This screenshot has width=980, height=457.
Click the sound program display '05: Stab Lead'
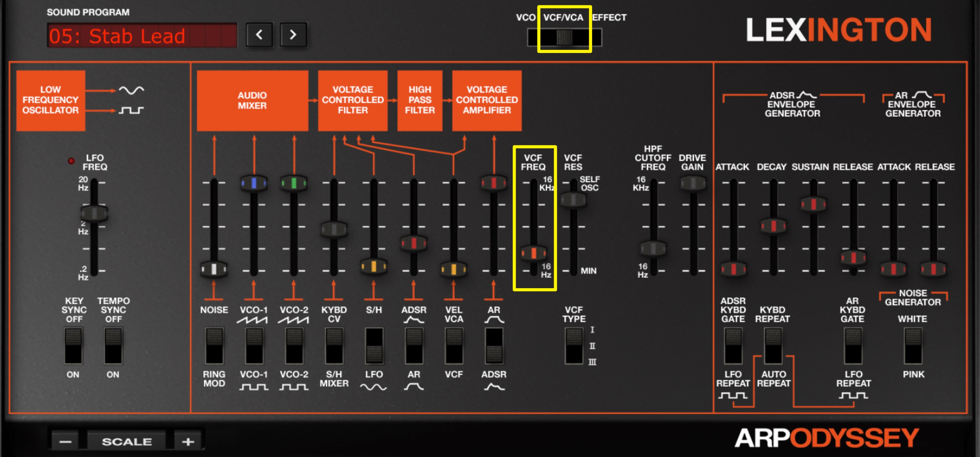coord(142,35)
